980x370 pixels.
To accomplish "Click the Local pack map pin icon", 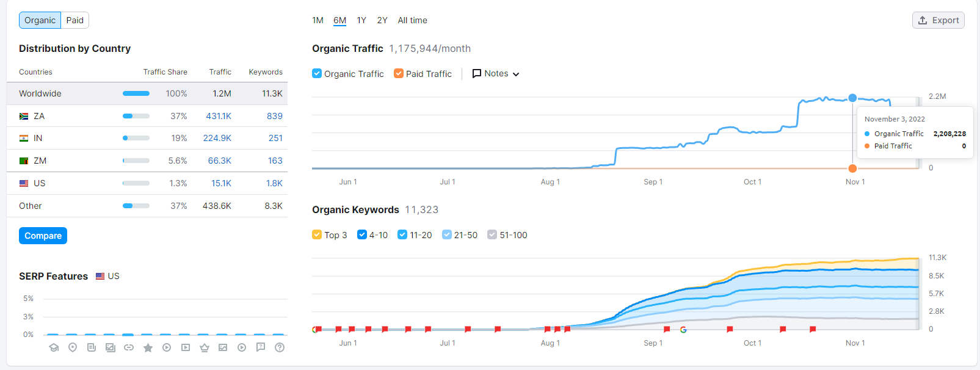I will [73, 347].
